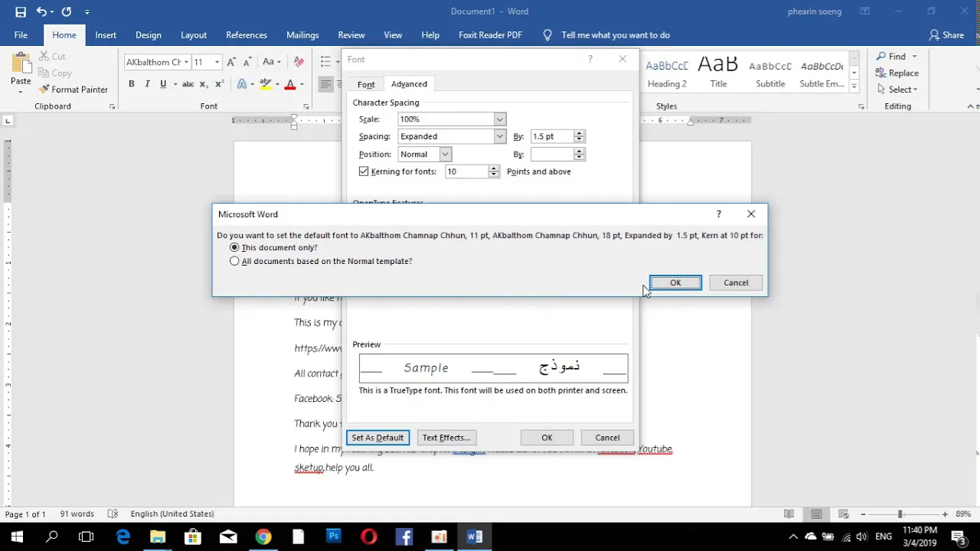Click the Clear All Formatting icon
980x551 pixels.
pyautogui.click(x=299, y=62)
